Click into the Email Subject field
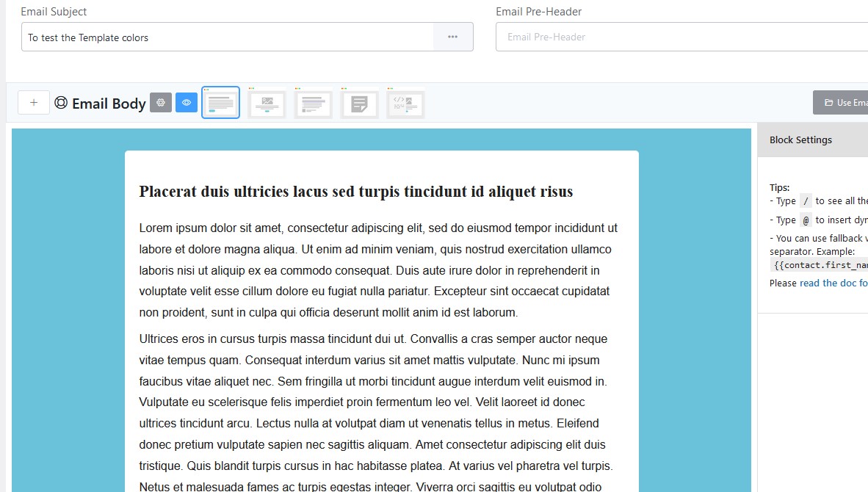 coord(228,37)
